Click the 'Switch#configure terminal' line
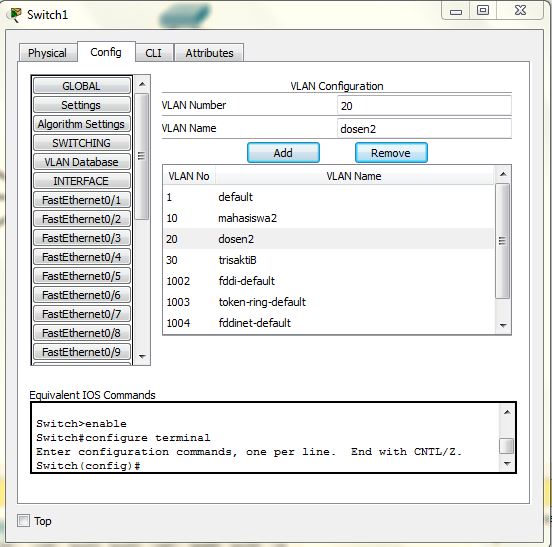This screenshot has width=552, height=547. pos(123,438)
